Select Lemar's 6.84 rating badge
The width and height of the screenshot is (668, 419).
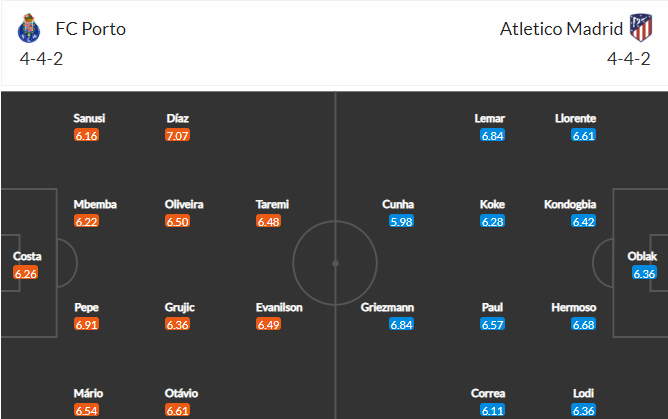(x=492, y=135)
